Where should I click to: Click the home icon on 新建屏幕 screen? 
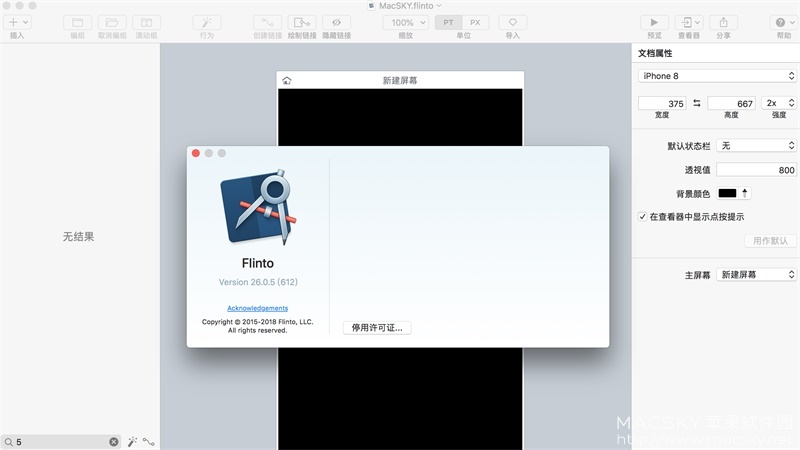tap(287, 80)
